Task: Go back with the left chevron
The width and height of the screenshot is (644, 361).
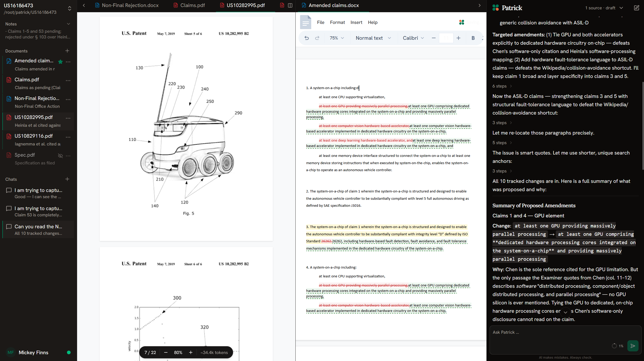Action: (84, 5)
